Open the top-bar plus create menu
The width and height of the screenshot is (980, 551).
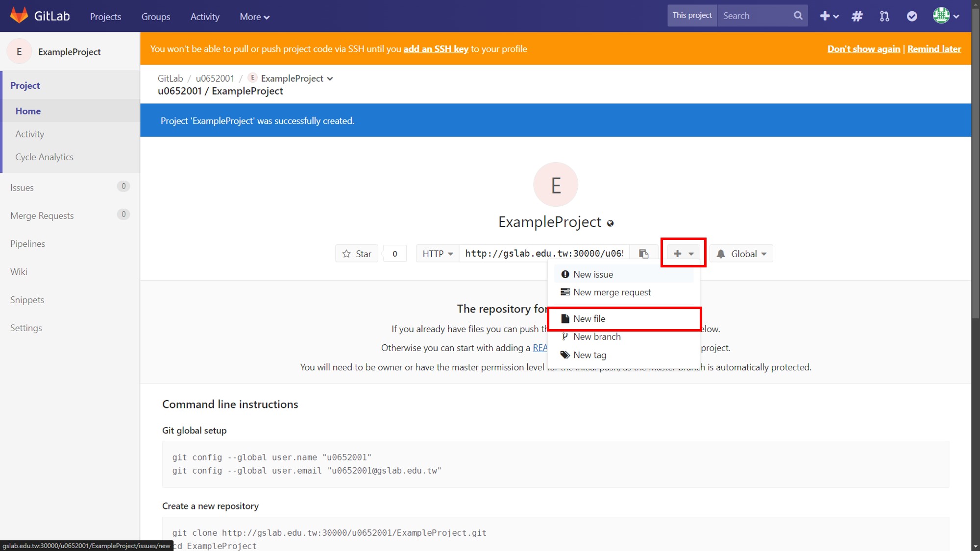click(x=829, y=16)
